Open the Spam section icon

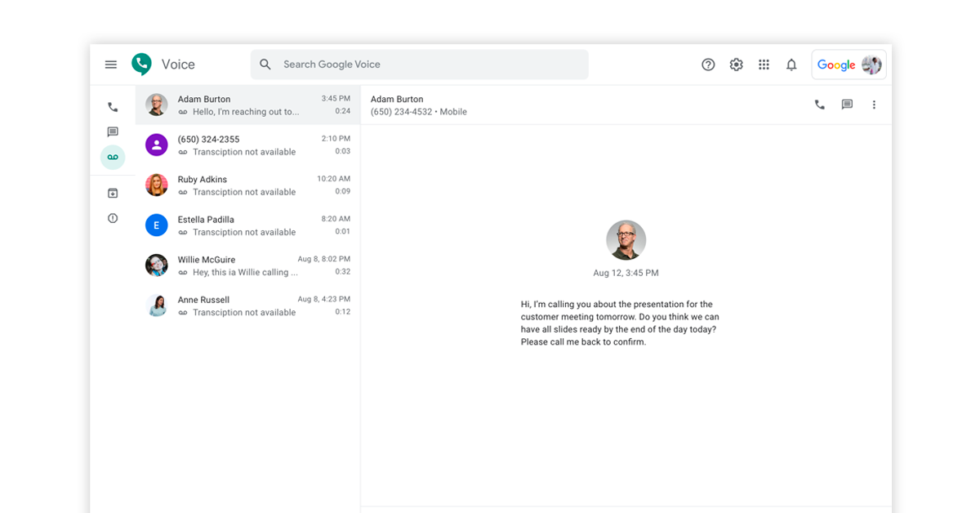pyautogui.click(x=113, y=218)
